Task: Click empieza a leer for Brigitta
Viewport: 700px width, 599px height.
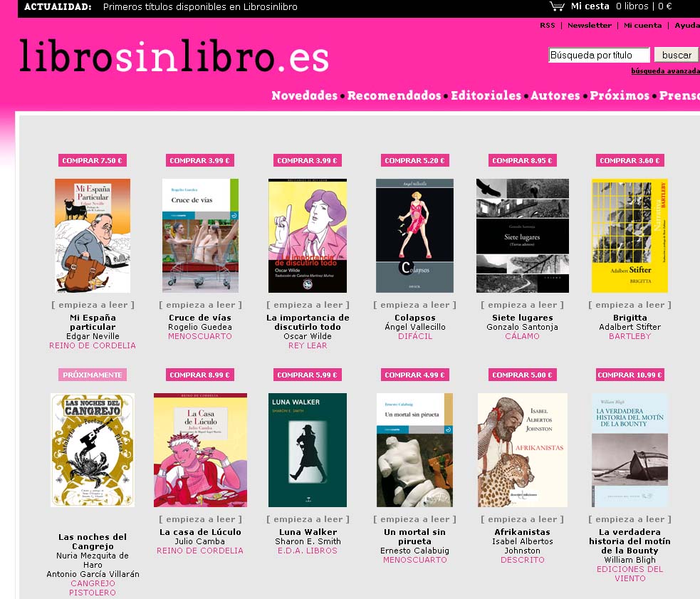Action: coord(630,305)
